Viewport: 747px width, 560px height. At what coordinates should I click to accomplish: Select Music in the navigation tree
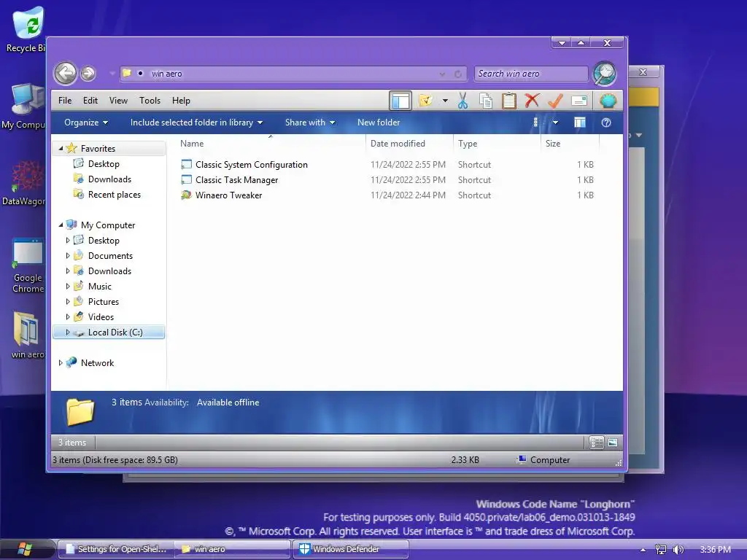pyautogui.click(x=99, y=286)
